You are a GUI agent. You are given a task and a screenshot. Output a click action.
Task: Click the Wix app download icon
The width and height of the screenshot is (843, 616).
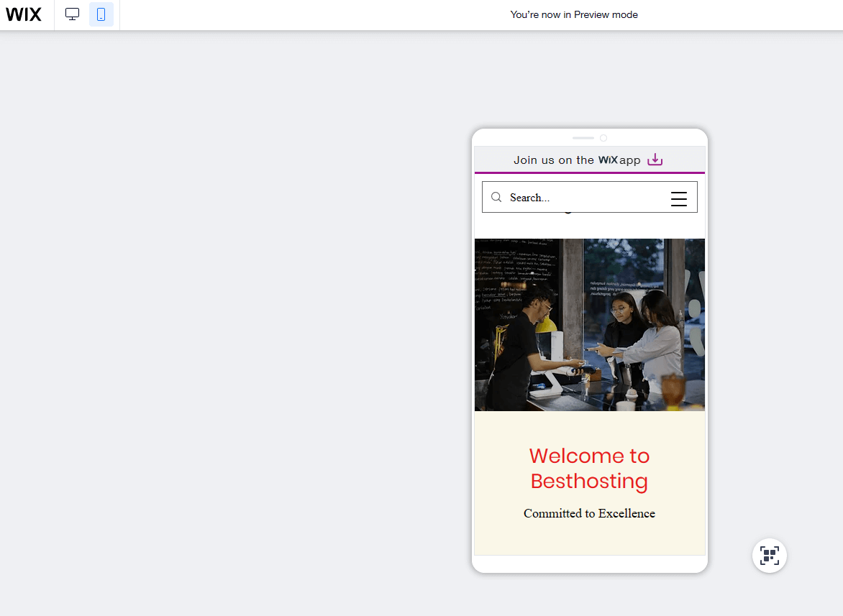point(655,160)
